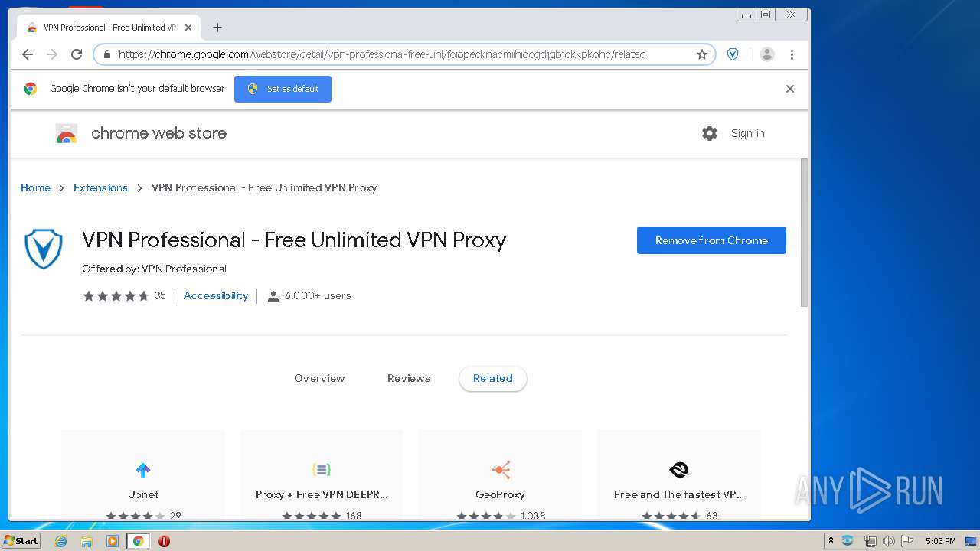980x551 pixels.
Task: Click the 6,000+ users text
Action: 318,295
